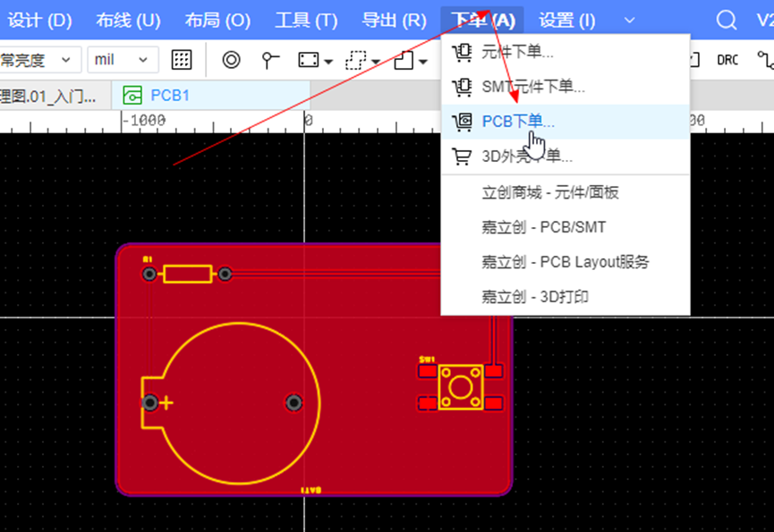The width and height of the screenshot is (774, 532).
Task: Run the DRC check
Action: (x=727, y=60)
